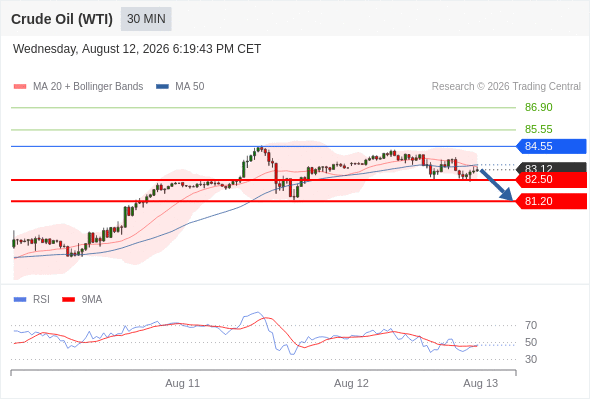Click the Aug 12 date axis label

[x=351, y=383]
